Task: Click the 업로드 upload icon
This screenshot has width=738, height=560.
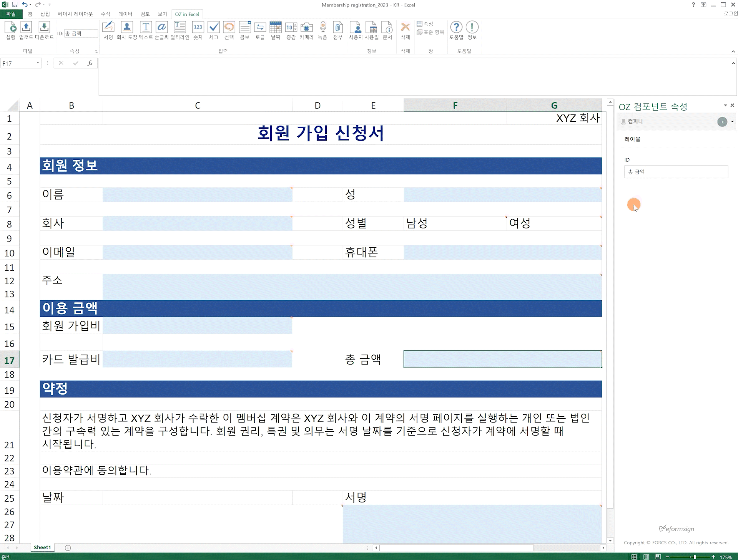Action: pyautogui.click(x=26, y=30)
